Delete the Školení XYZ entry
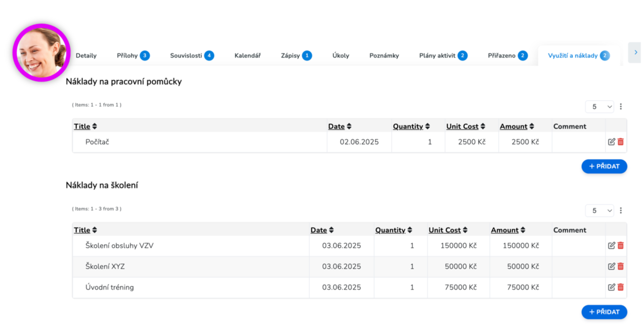 621,266
